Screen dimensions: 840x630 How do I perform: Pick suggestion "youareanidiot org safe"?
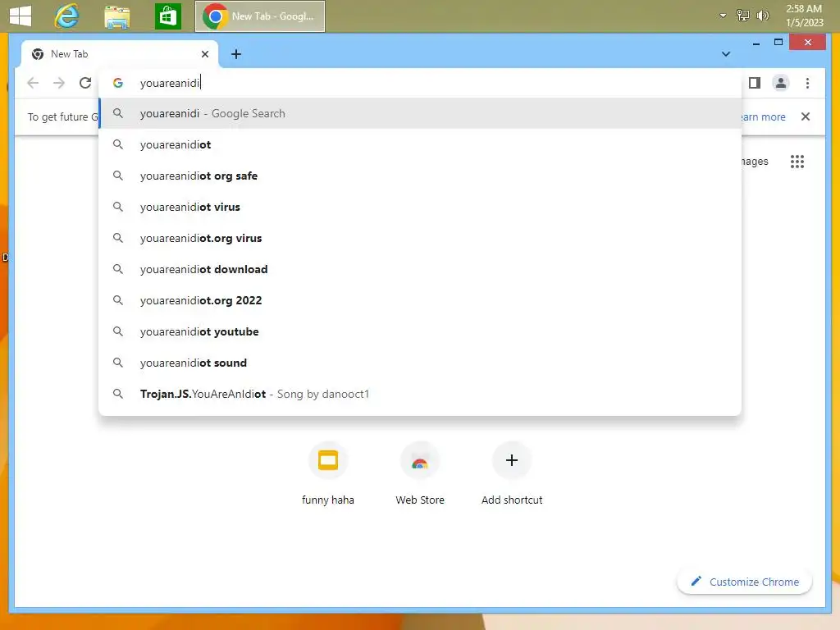(420, 176)
